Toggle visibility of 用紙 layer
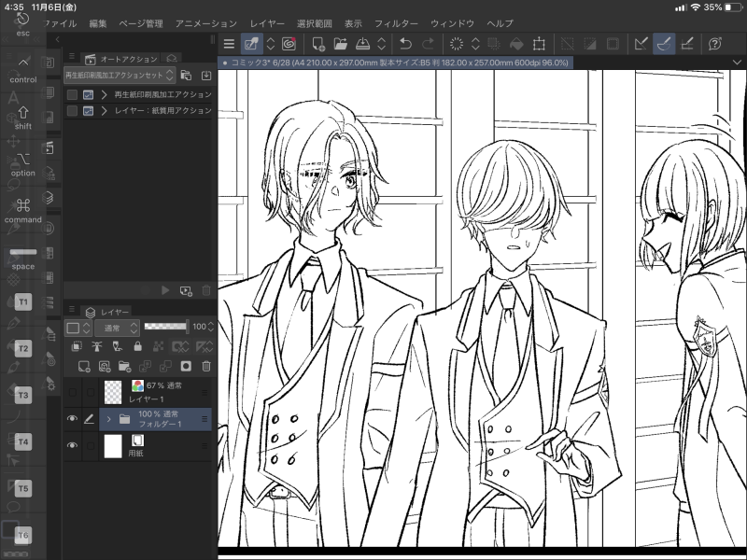The image size is (747, 560). click(x=72, y=445)
